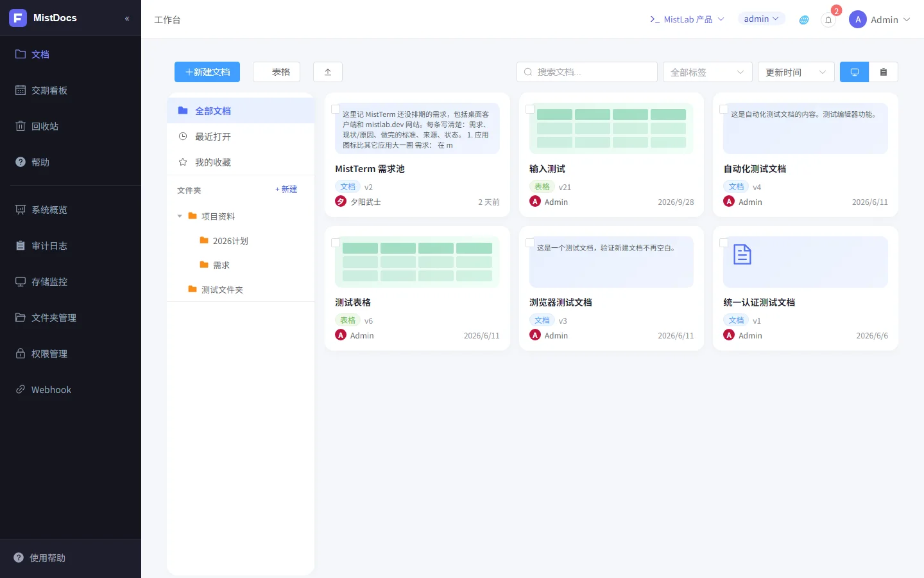Image resolution: width=924 pixels, height=578 pixels.
Task: Open 审计日志 in the sidebar
Action: [71, 245]
